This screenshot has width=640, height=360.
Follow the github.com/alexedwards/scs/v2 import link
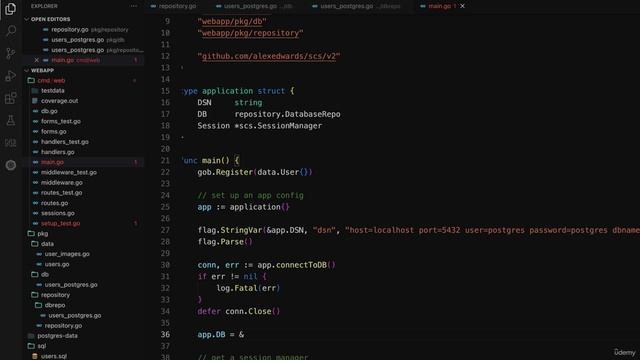click(x=269, y=56)
